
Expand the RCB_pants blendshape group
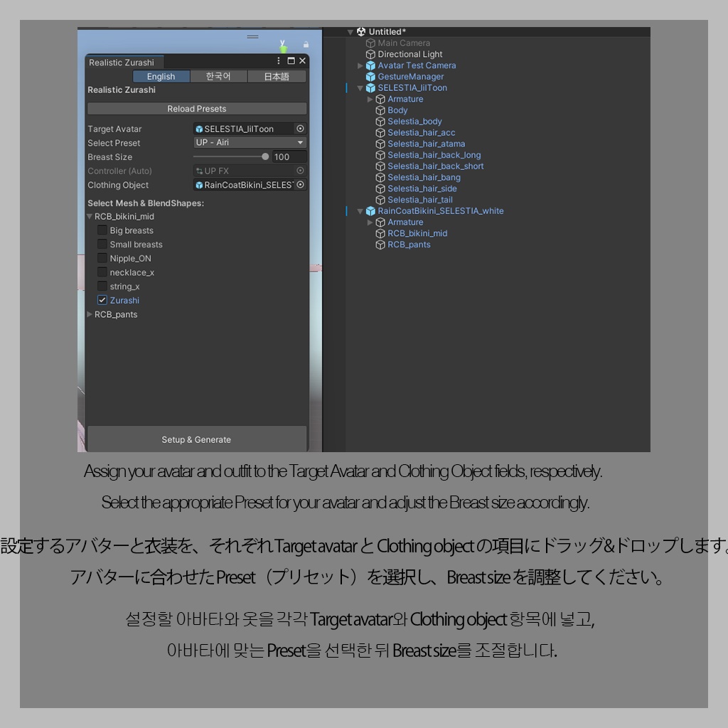90,314
